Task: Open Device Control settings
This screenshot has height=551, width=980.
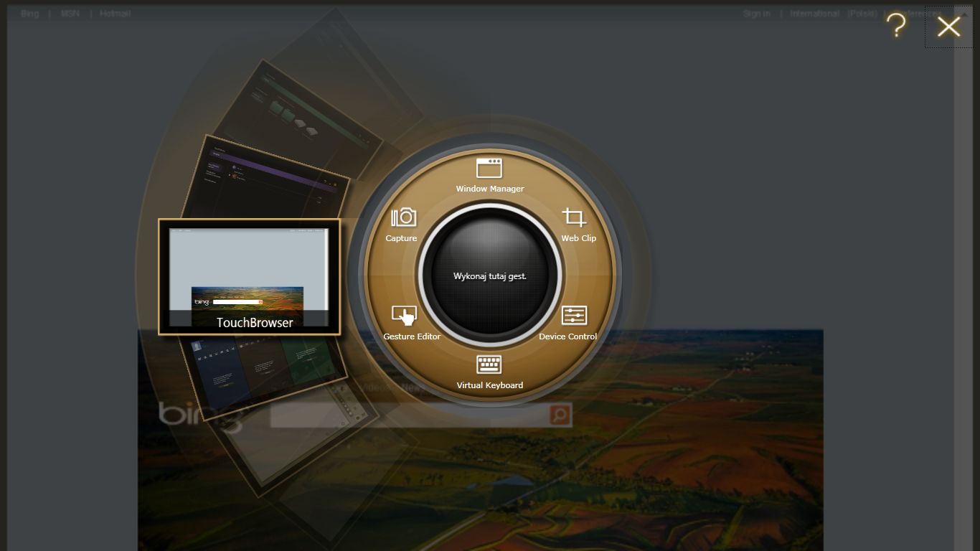Action: coord(568,323)
